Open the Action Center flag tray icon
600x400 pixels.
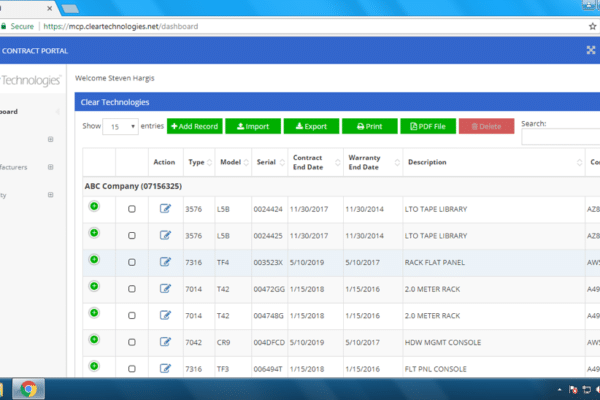573,390
